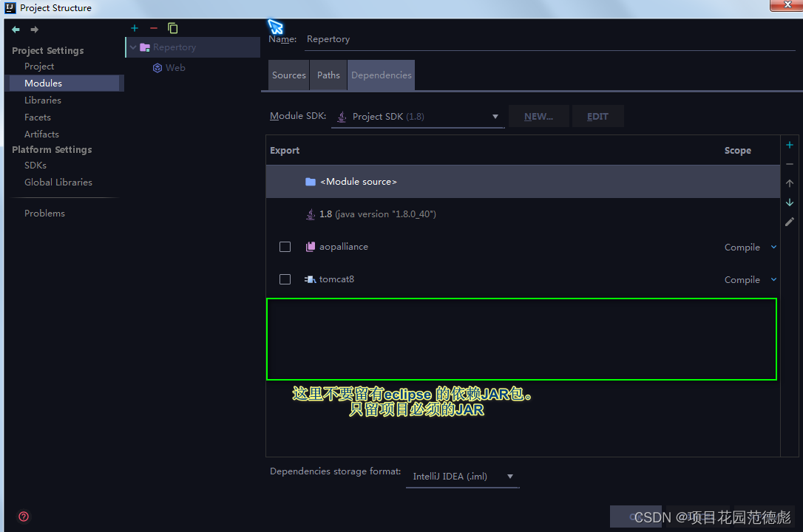Click the Scope column header
This screenshot has width=803, height=532.
[x=737, y=151]
